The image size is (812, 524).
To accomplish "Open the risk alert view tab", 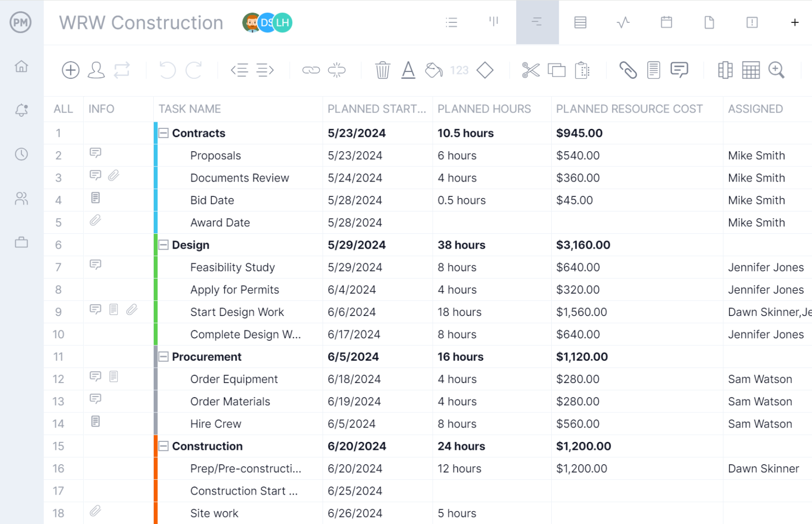I will [752, 22].
